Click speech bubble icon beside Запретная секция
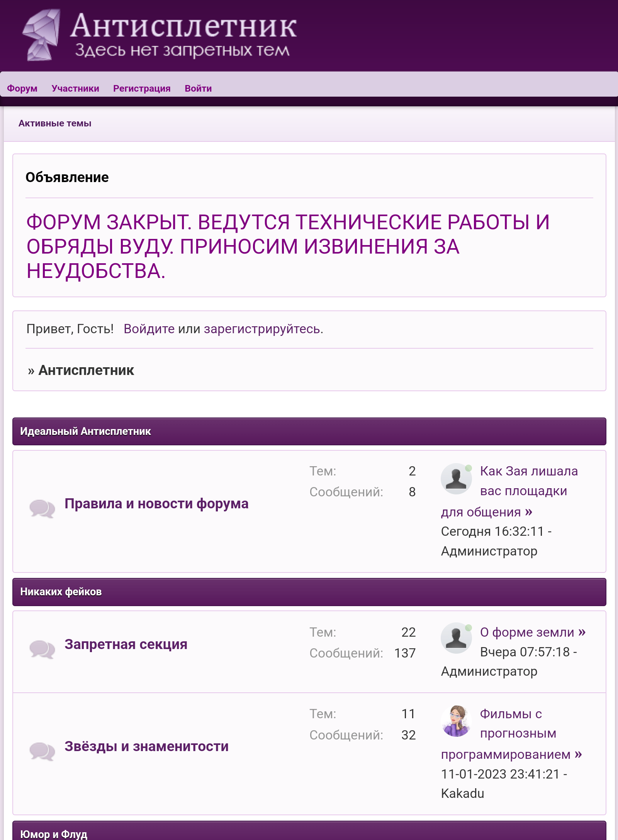This screenshot has height=840, width=618. [42, 649]
